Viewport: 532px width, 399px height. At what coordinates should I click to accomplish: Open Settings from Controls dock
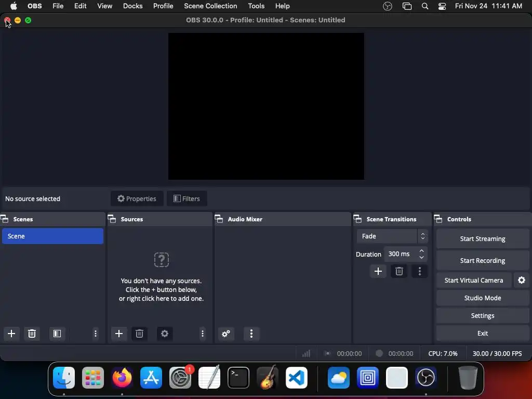click(x=483, y=315)
